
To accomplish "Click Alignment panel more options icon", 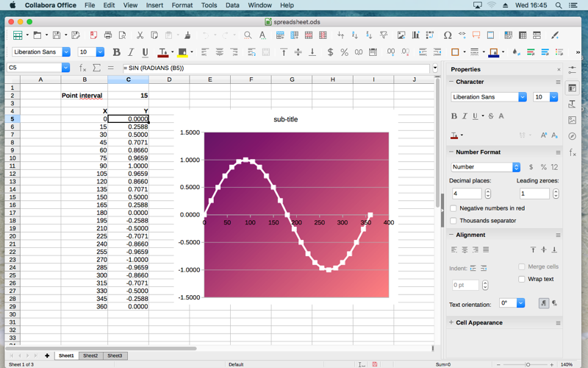I will pos(558,235).
